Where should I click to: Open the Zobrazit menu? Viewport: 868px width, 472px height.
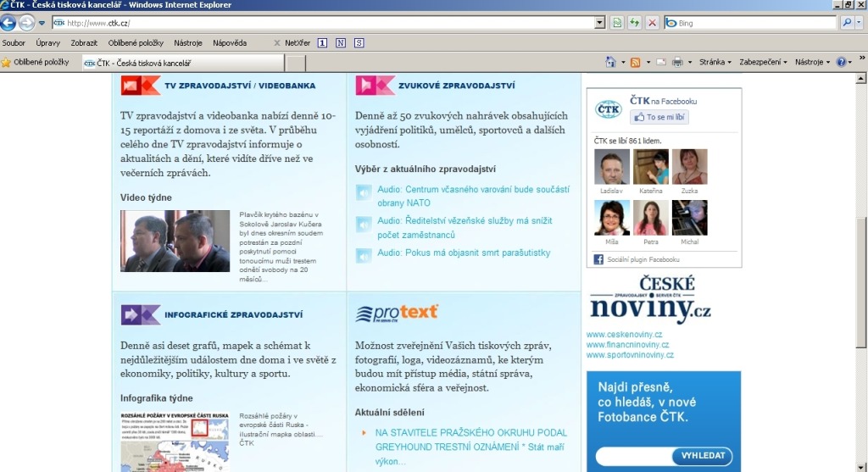pos(84,42)
